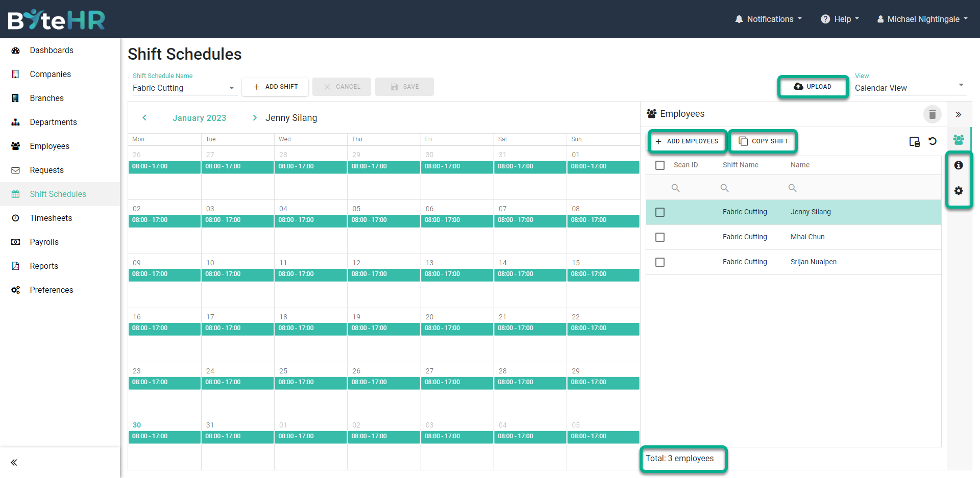
Task: Click the Requests envelope icon
Action: (x=15, y=170)
